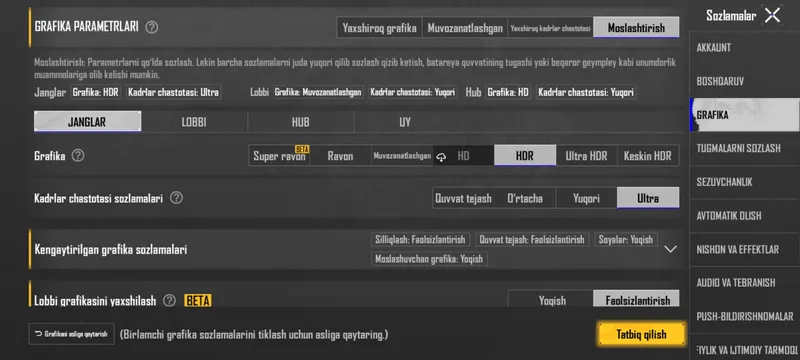Choose Keskin HDR graphics quality
Screen dimensions: 800x360
(x=648, y=156)
